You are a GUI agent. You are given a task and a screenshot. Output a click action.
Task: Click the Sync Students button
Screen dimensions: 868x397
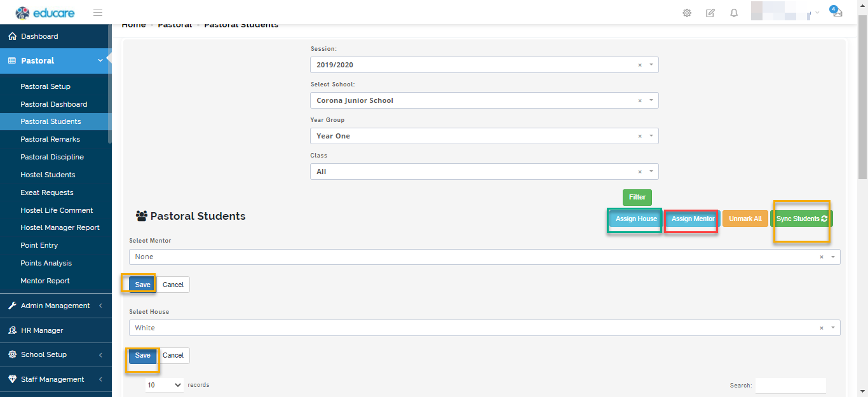(802, 219)
